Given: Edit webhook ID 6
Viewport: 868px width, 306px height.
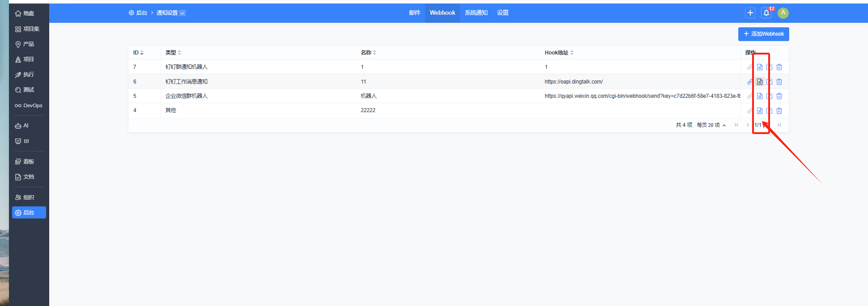Looking at the screenshot, I should [770, 82].
